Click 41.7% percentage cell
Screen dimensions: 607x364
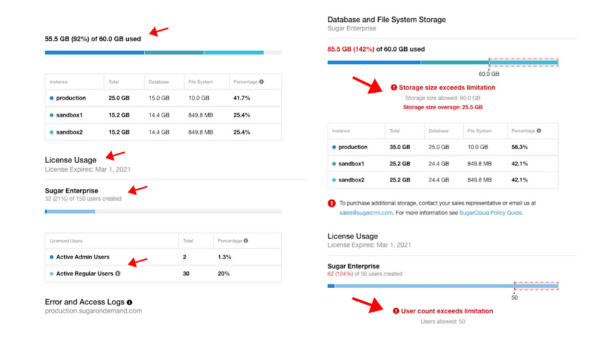(242, 98)
